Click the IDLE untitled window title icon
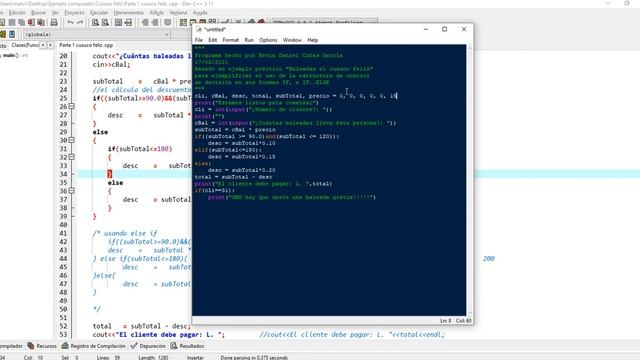This screenshot has width=640, height=360. pyautogui.click(x=199, y=29)
